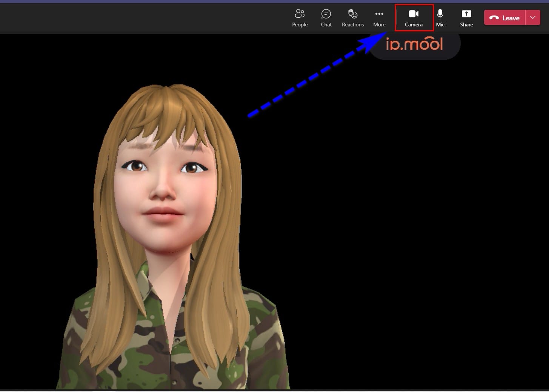Screen dimensions: 549x392
Task: Open the People panel
Action: coord(300,18)
